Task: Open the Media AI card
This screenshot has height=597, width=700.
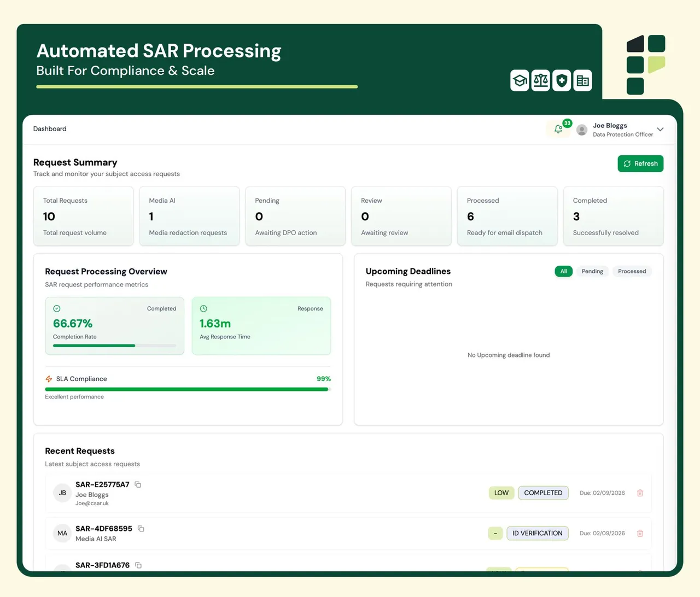Action: pyautogui.click(x=189, y=216)
